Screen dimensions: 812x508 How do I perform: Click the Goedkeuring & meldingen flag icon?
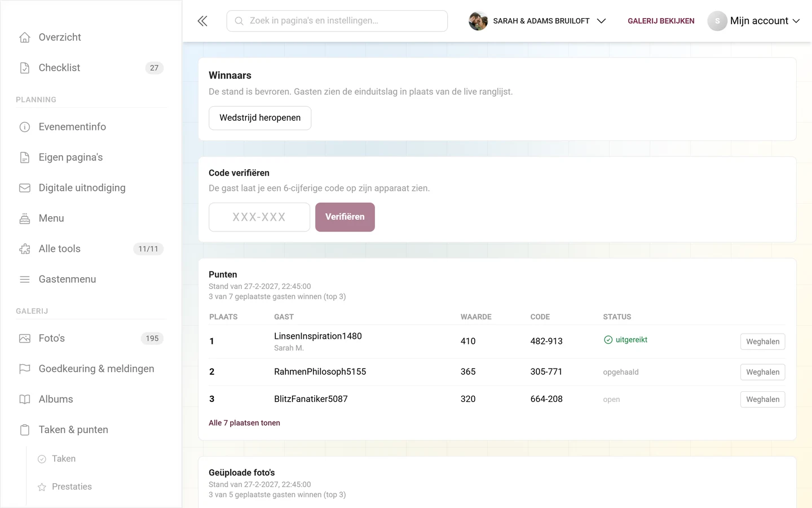pyautogui.click(x=25, y=369)
